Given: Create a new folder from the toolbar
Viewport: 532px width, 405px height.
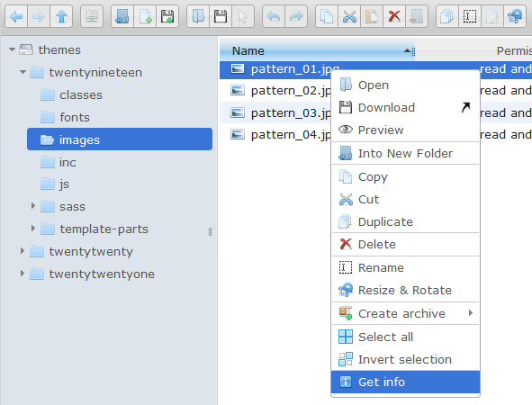Looking at the screenshot, I should point(122,16).
